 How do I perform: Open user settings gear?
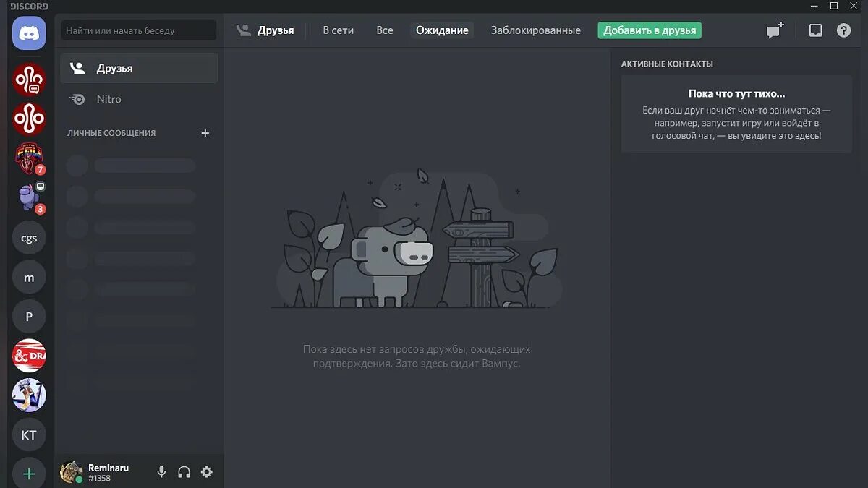207,472
